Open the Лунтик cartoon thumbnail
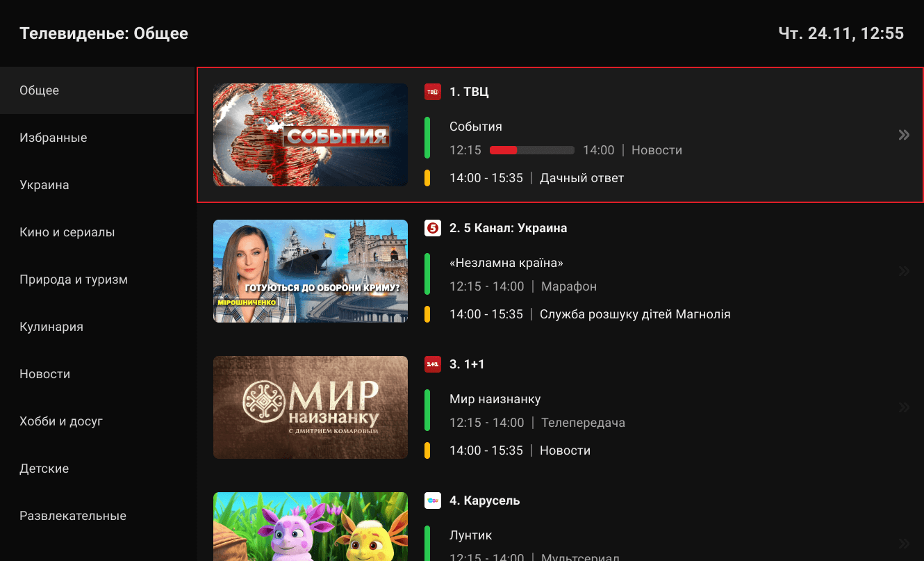Screen dimensions: 924x561 [311, 526]
